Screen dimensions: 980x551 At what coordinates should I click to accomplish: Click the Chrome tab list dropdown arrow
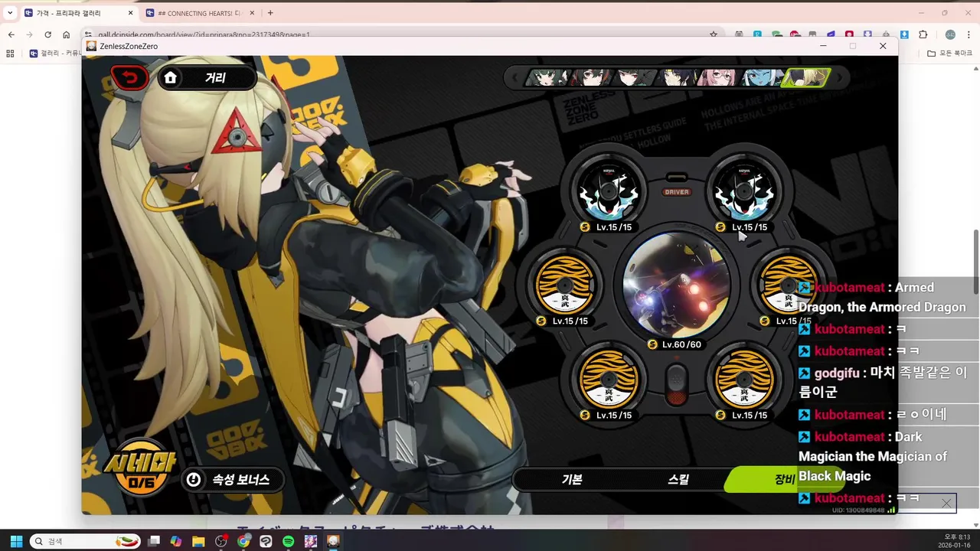(10, 13)
